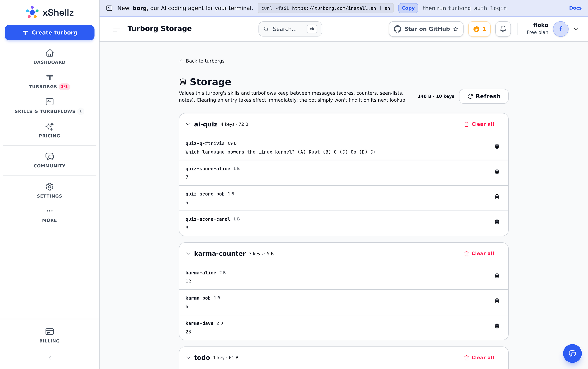The width and height of the screenshot is (588, 369).
Task: Delete the karma-bob key
Action: point(497,301)
